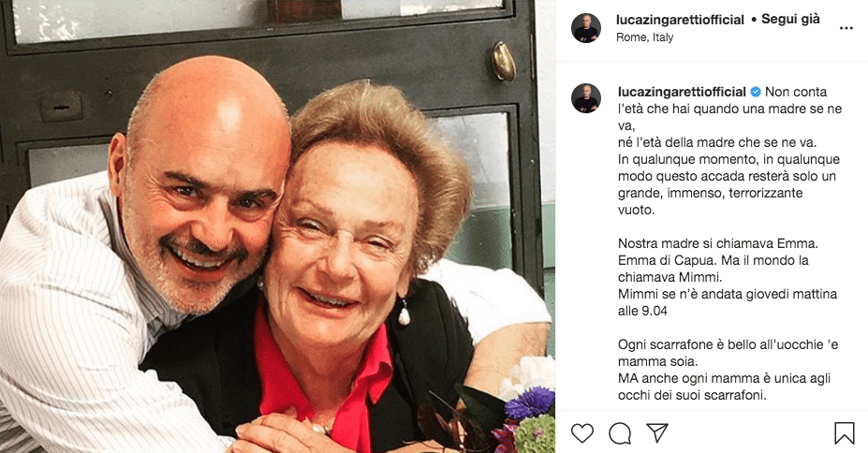Open the Rome, Italy location link
This screenshot has width=868, height=453.
(644, 37)
